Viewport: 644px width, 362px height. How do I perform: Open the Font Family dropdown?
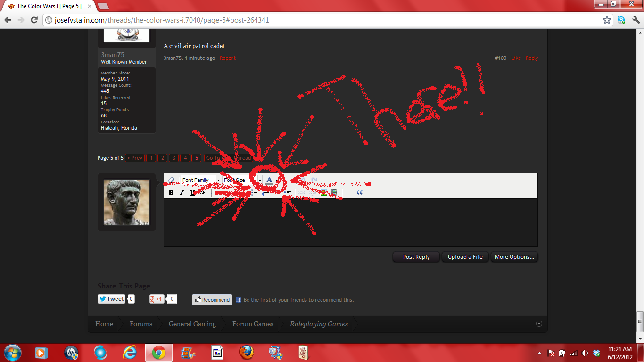tap(218, 180)
